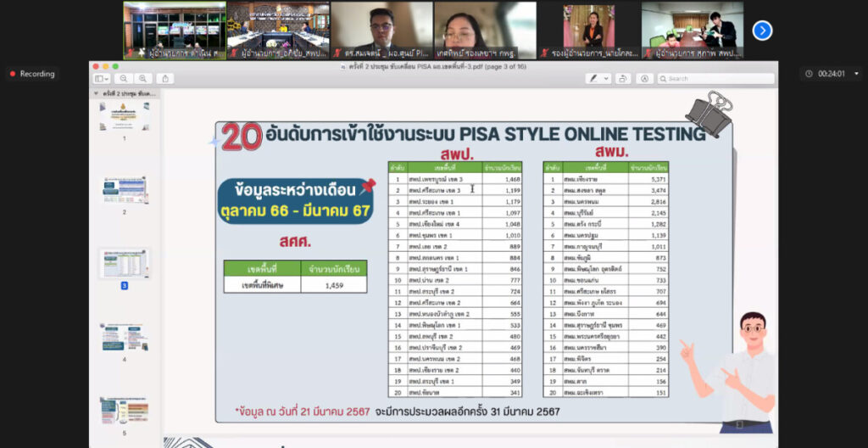This screenshot has height=448, width=868.
Task: Select ผู้อำนวยการ สุภาพ participant video tile
Action: tap(693, 30)
